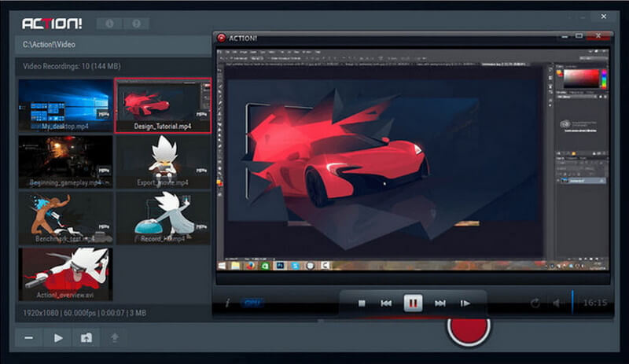The height and width of the screenshot is (364, 629).
Task: Click the 'Video Recordings: 10 (144 MB)' header
Action: pos(72,66)
